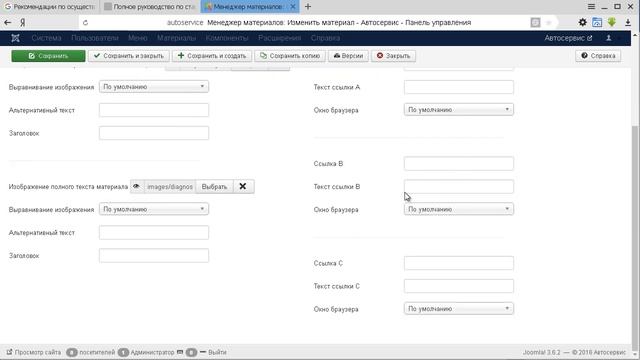Click the Joomla logo icon
The image size is (640, 360).
[16, 38]
